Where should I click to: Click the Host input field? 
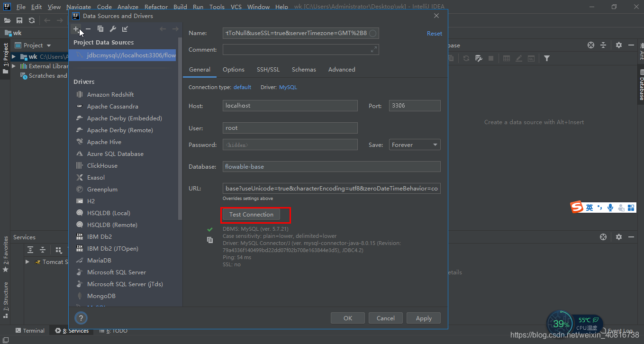point(290,106)
